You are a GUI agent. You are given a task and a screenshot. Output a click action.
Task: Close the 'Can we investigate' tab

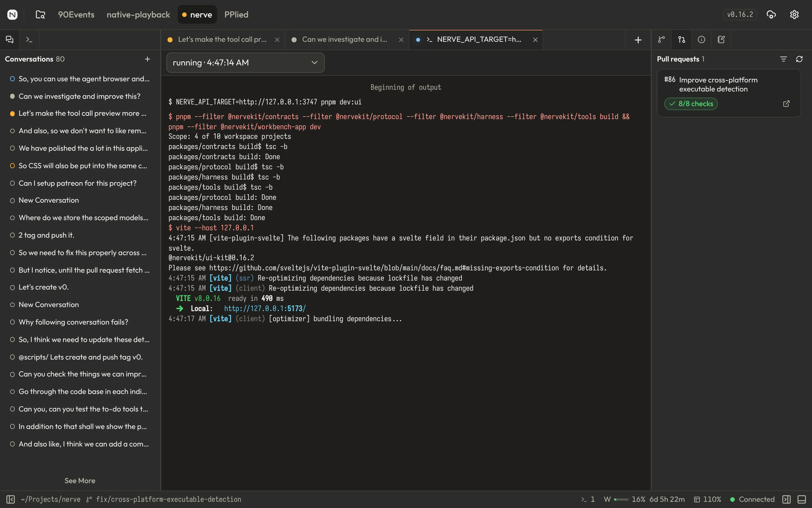point(401,40)
